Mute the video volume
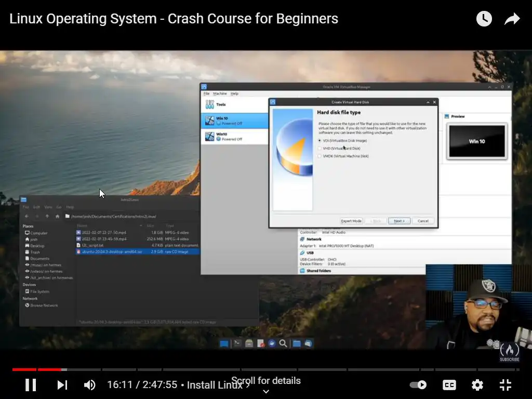The width and height of the screenshot is (532, 399). coord(89,385)
